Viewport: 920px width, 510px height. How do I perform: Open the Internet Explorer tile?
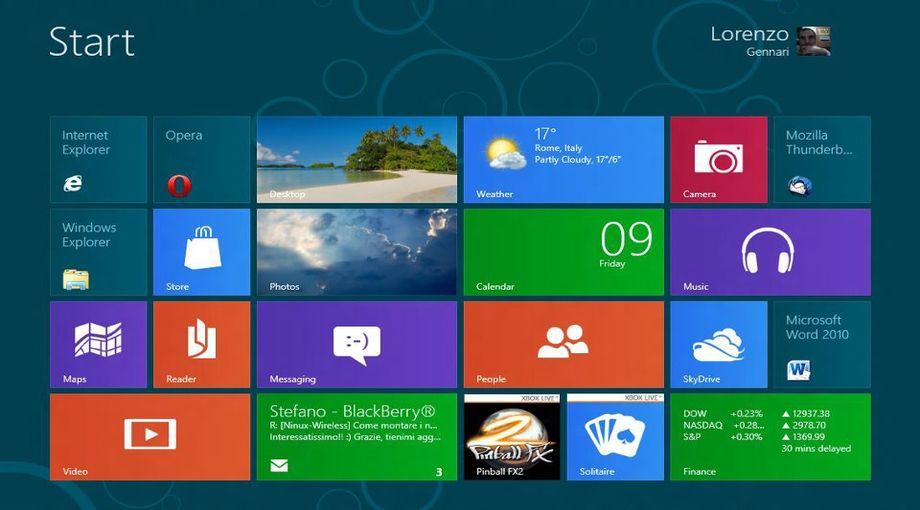point(99,160)
